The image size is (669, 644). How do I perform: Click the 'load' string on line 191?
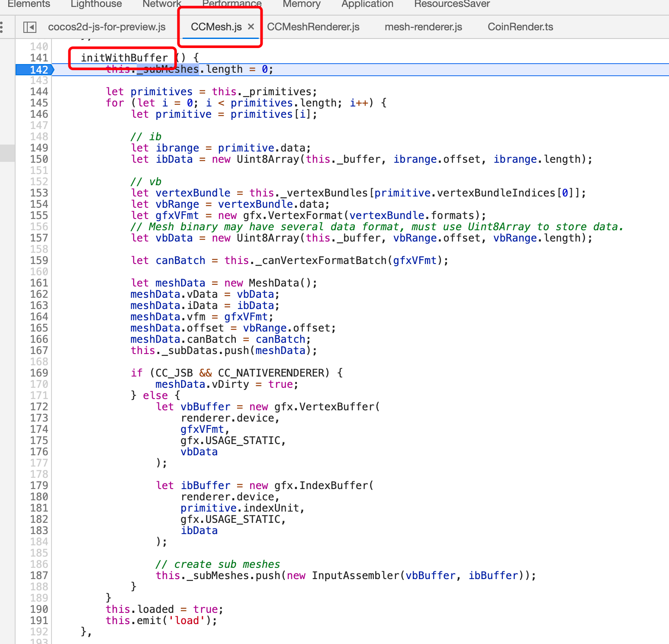187,621
